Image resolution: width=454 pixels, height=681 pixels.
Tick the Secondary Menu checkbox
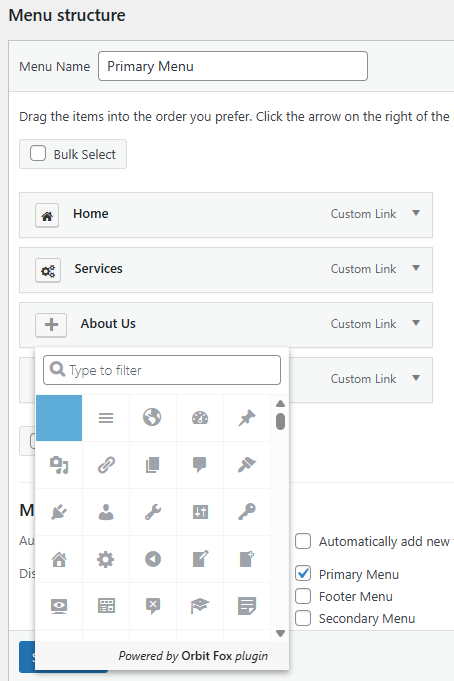point(303,618)
